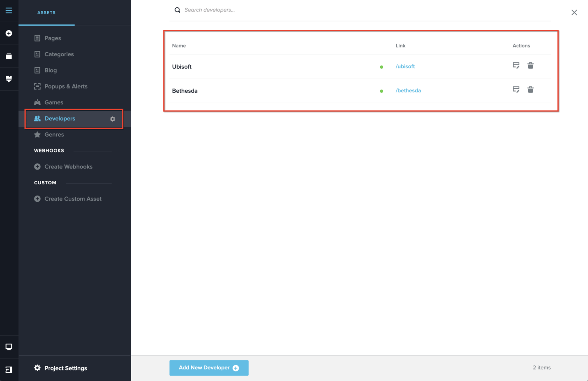588x381 pixels.
Task: Click the WEBHOOKS section heading
Action: coord(49,151)
